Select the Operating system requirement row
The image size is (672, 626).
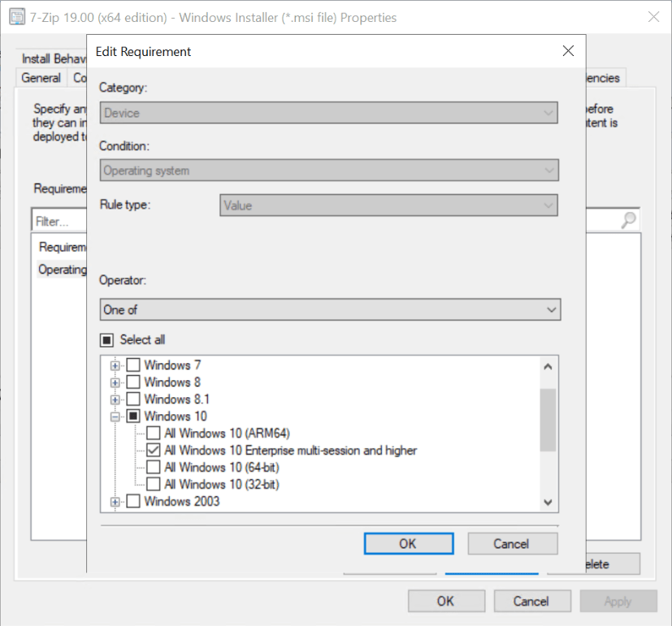[x=63, y=270]
